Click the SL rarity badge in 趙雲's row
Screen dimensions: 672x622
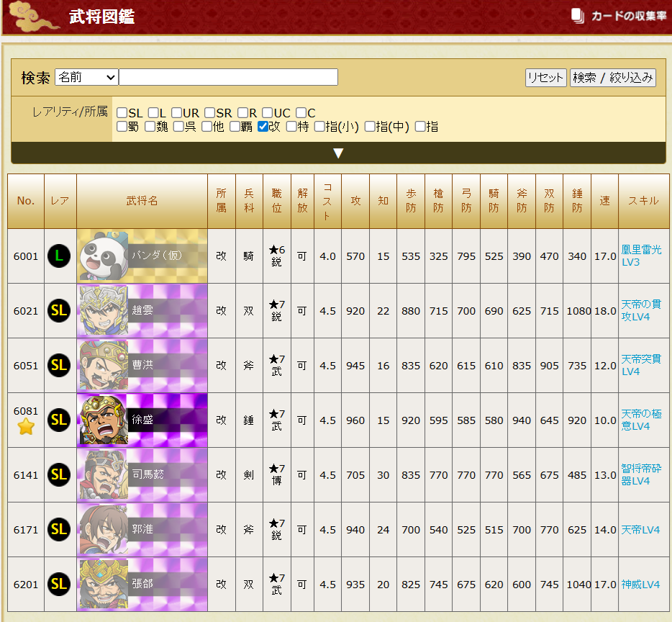(59, 310)
